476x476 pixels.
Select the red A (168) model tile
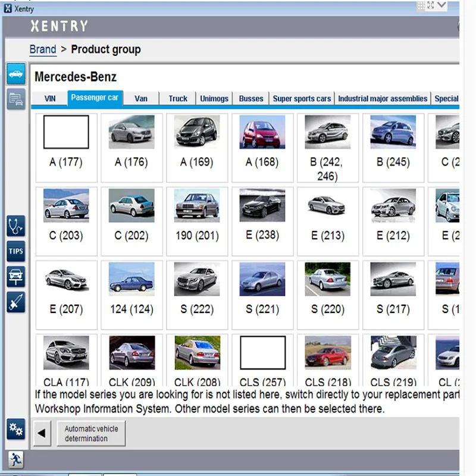click(x=262, y=148)
